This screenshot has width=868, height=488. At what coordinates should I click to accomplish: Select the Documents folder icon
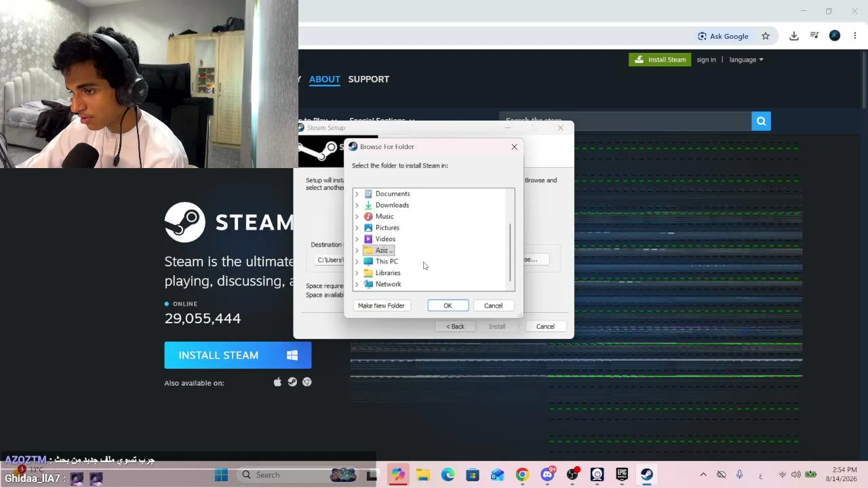click(x=368, y=194)
